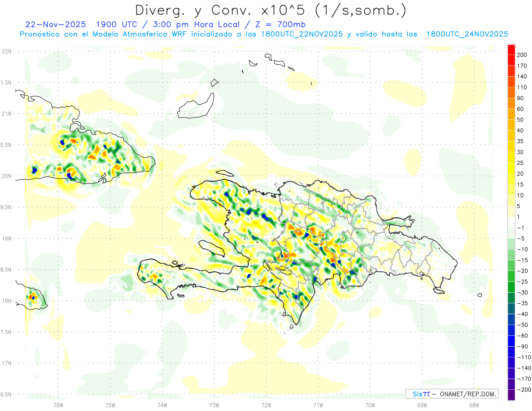
Task: Click the longitude axis label "74W"
Action: (x=162, y=405)
